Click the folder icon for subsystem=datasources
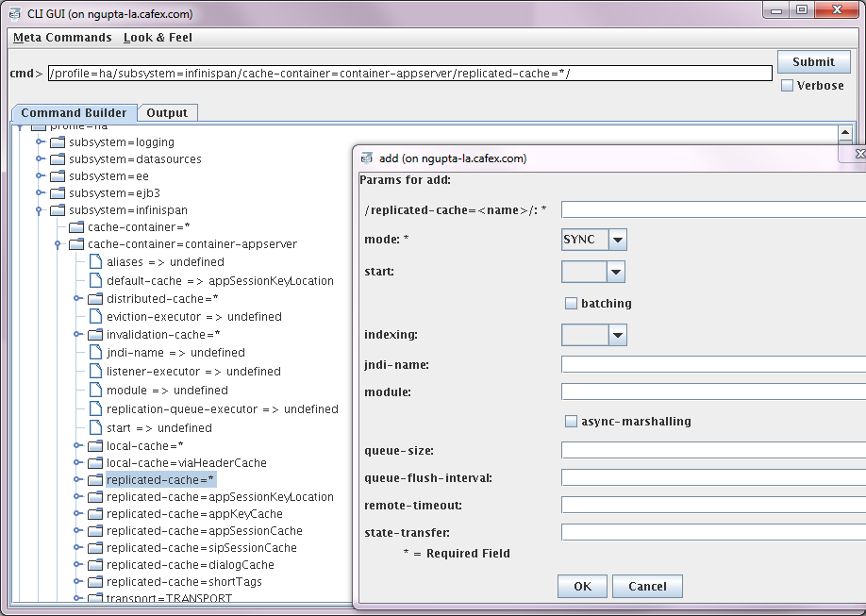This screenshot has height=616, width=866. tap(58, 159)
